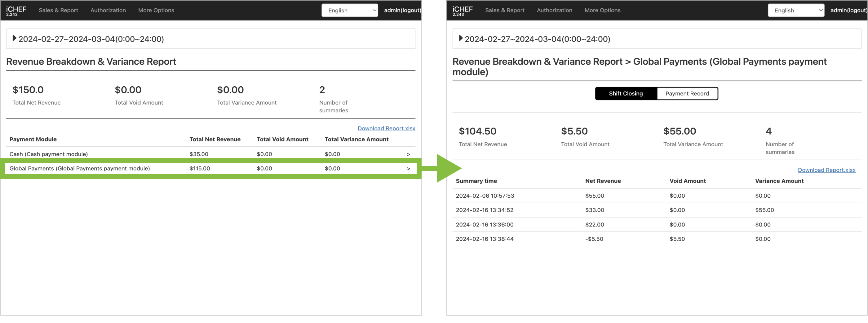Viewport: 868px width, 323px height.
Task: Expand the date range on the Global Payments report
Action: pyautogui.click(x=461, y=38)
